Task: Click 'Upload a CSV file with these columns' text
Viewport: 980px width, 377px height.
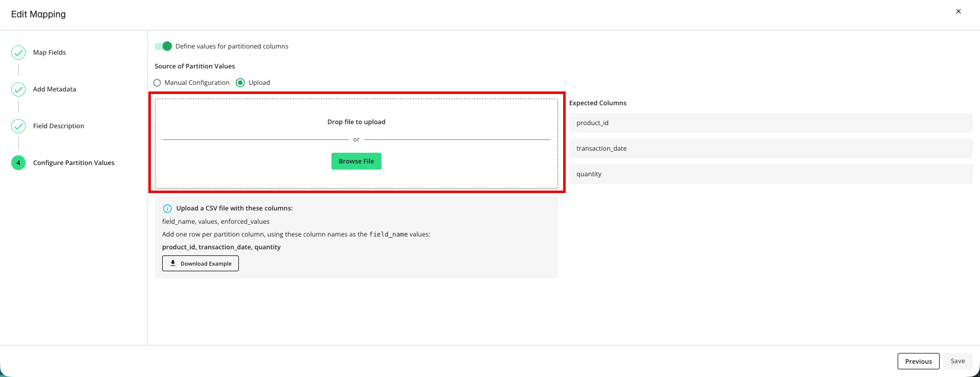Action: pos(234,208)
